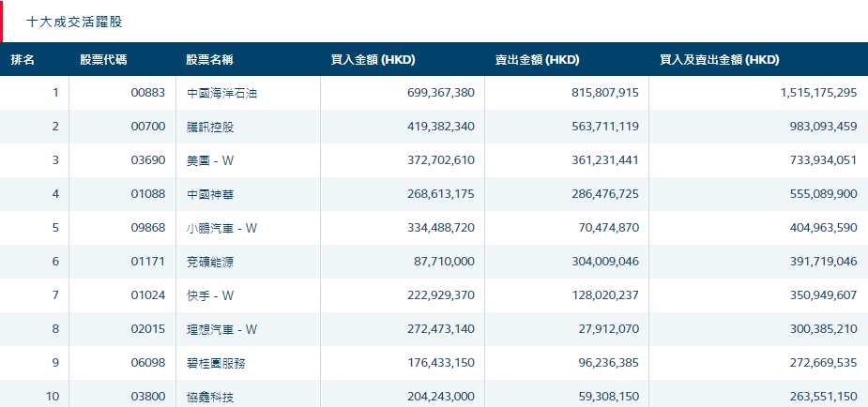The height and width of the screenshot is (407, 868).
Task: Click total amount 983,093,459
Action: pos(823,127)
